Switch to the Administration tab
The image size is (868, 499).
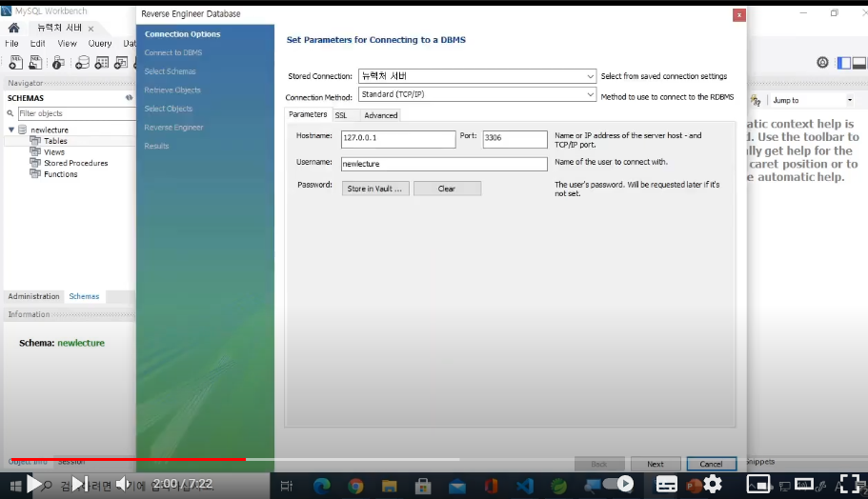tap(33, 296)
